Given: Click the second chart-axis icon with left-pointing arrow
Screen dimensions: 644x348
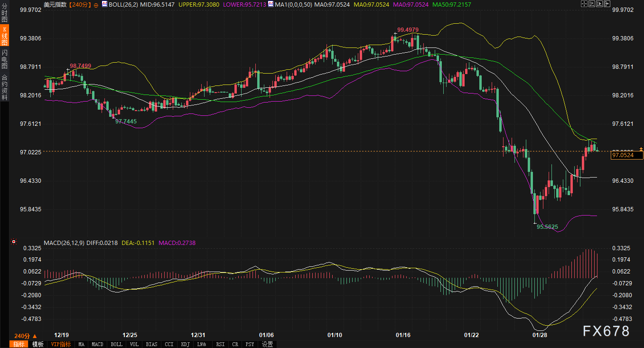Looking at the screenshot, I should coord(591,4).
